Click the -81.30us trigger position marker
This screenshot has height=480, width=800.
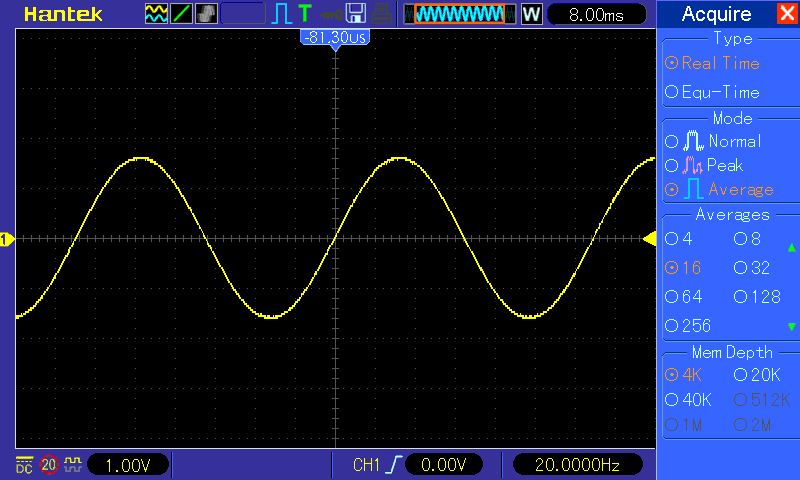point(335,39)
